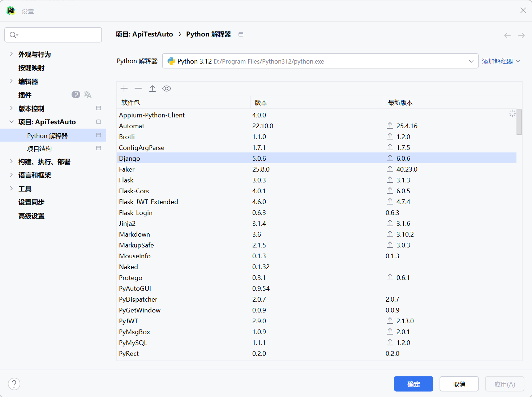Select the ConfigArgParse package row

pyautogui.click(x=317, y=147)
